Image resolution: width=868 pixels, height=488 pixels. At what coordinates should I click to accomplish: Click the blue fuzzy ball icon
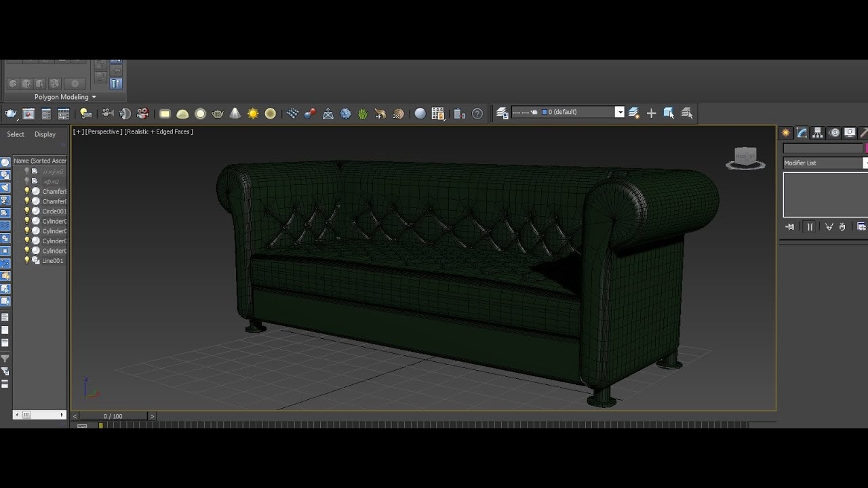[346, 114]
